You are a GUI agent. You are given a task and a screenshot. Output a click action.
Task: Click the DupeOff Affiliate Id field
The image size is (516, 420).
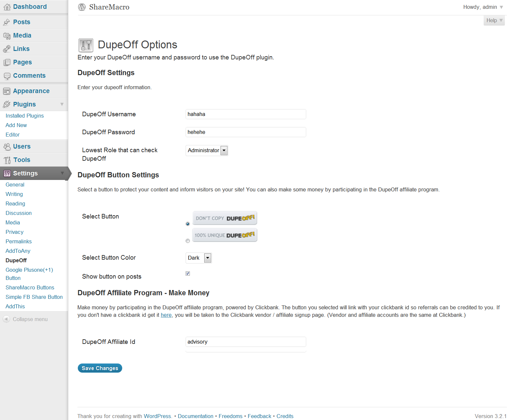coord(246,342)
